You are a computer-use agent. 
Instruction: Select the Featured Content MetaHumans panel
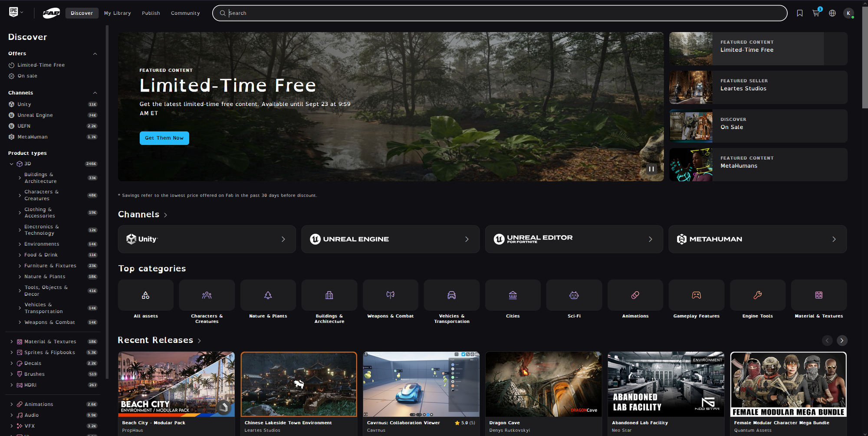click(x=758, y=164)
